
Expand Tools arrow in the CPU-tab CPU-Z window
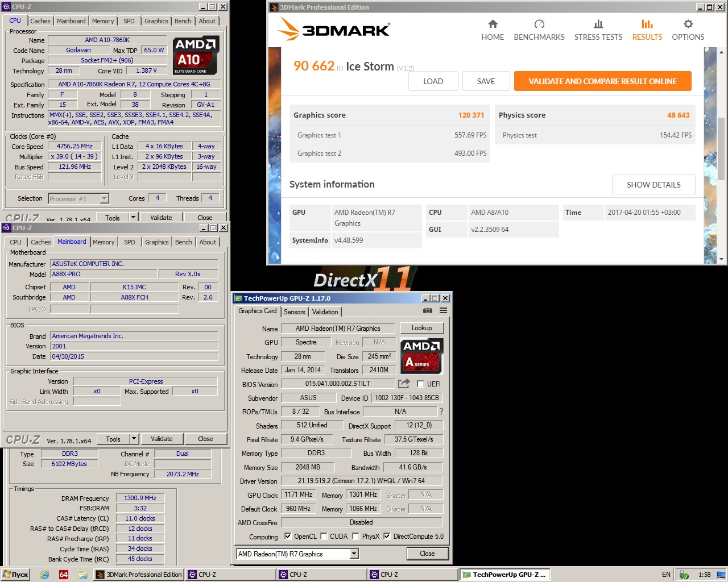click(x=134, y=217)
